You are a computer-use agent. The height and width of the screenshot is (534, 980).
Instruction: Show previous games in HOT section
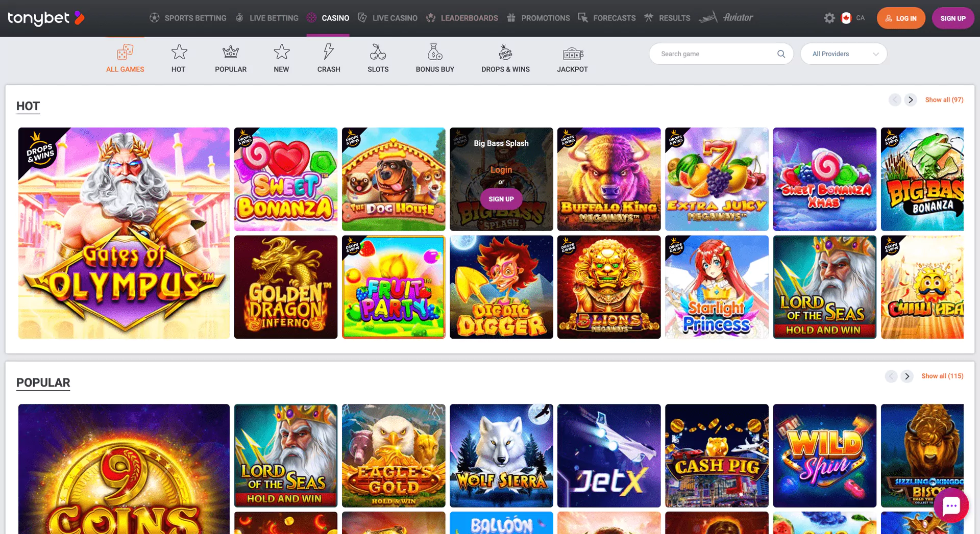[x=895, y=100]
